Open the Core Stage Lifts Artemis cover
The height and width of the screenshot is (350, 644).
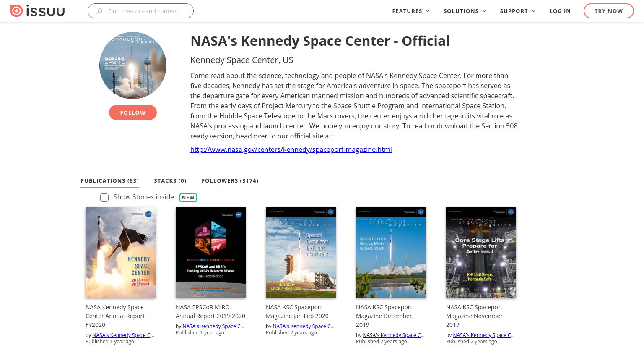[481, 252]
